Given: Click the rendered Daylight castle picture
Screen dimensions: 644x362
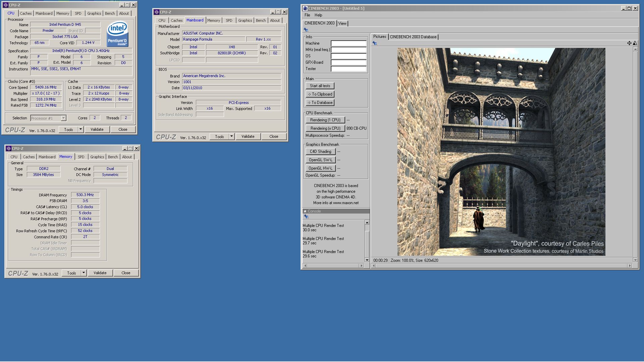Looking at the screenshot, I should coord(501,152).
